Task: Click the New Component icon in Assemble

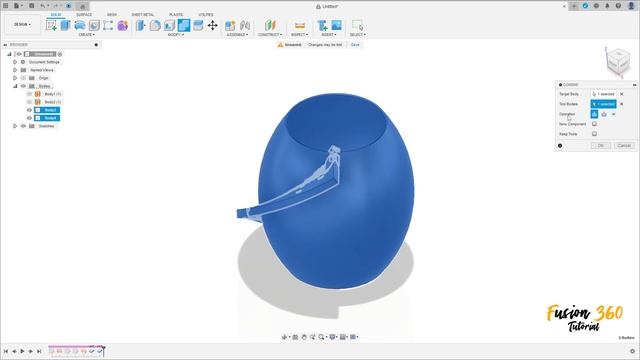Action: point(230,25)
